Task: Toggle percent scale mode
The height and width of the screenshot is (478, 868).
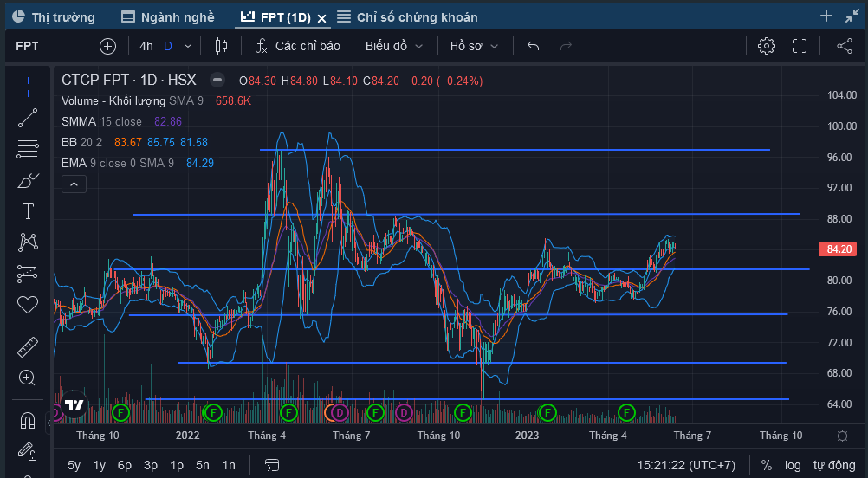Action: [766, 465]
